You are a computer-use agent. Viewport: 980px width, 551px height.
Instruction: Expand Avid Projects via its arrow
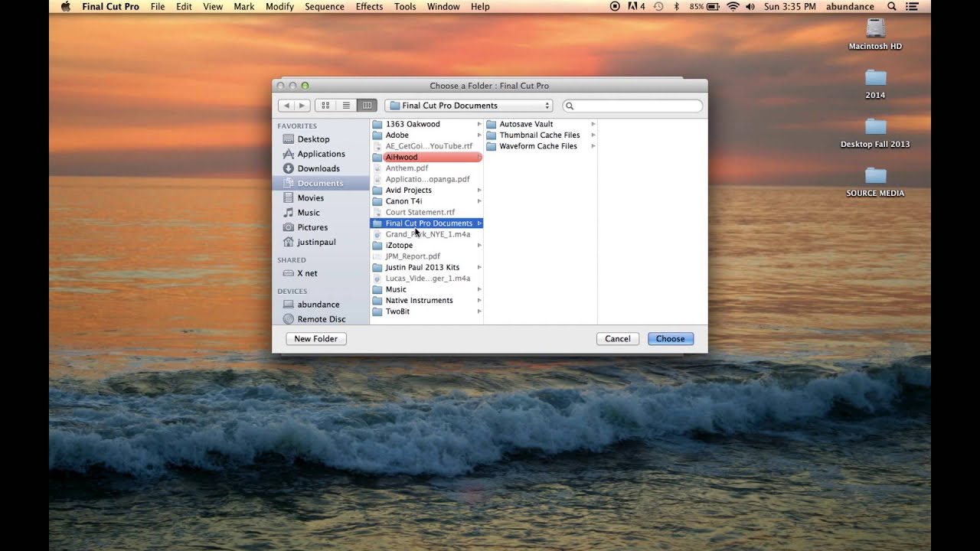pos(479,190)
